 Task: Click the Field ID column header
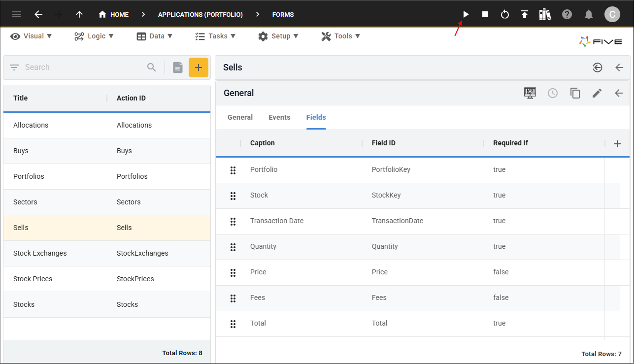[384, 143]
